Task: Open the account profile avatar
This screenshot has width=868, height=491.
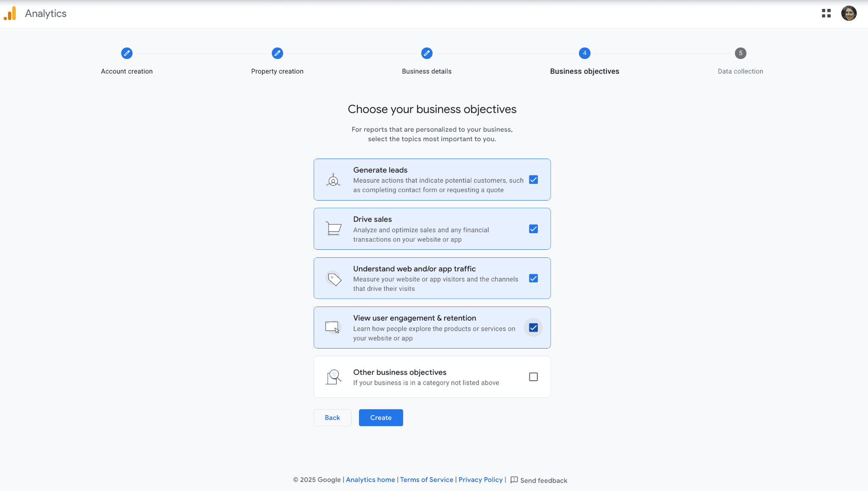Action: tap(849, 14)
